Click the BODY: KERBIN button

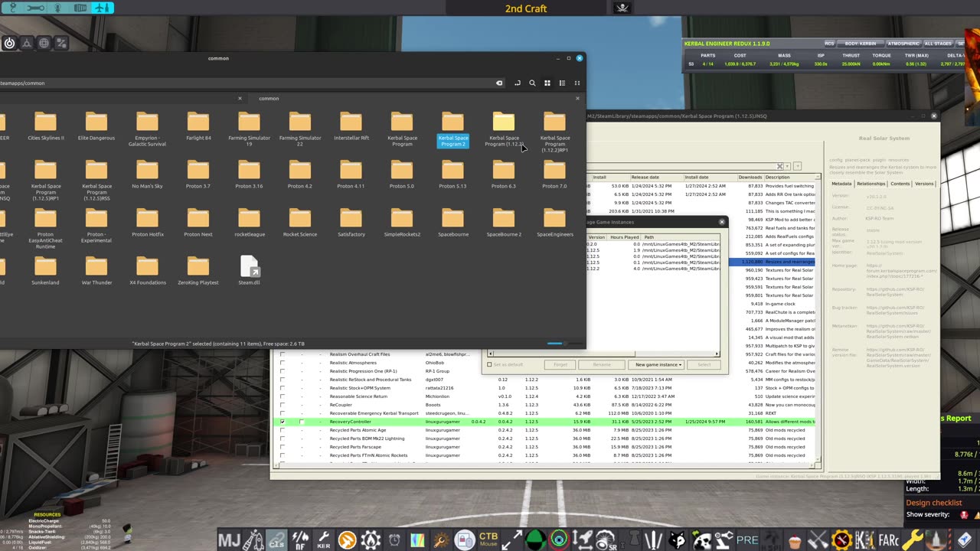pos(860,44)
